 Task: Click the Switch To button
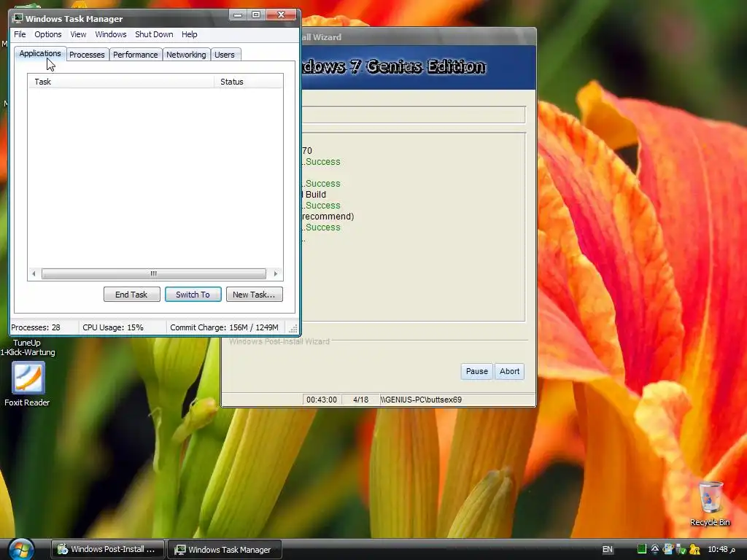click(193, 295)
